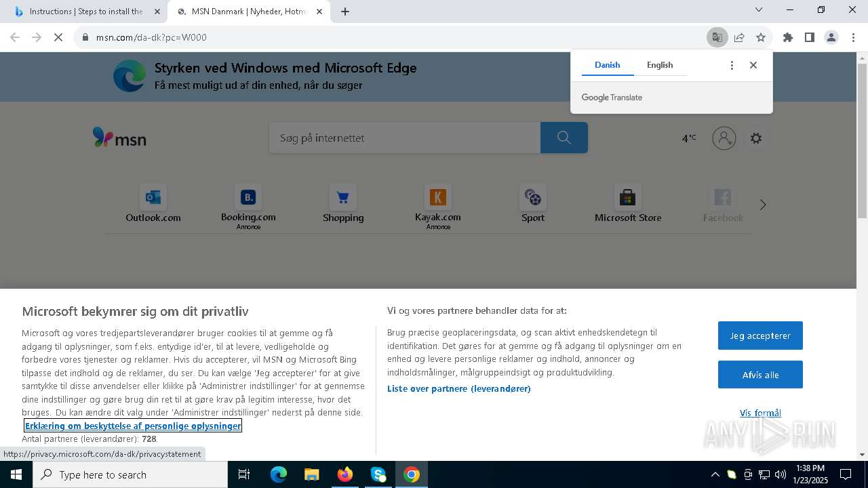The width and height of the screenshot is (868, 488).
Task: Open 'Erklæring om beskyttelse af personlige oplysninger' link
Action: pos(133,426)
